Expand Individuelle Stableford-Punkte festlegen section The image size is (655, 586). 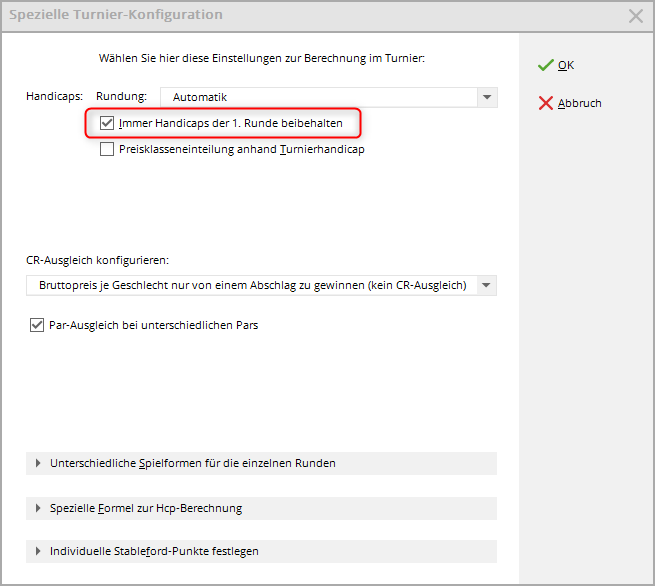point(154,551)
